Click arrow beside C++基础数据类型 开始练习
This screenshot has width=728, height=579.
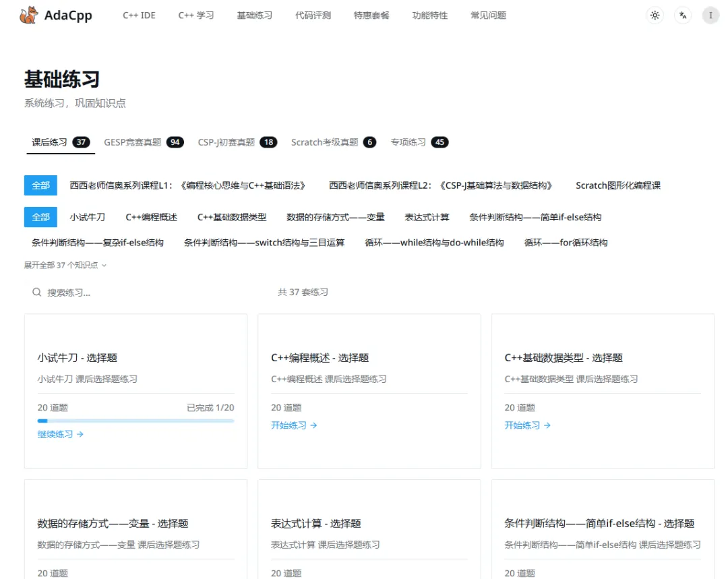point(547,425)
